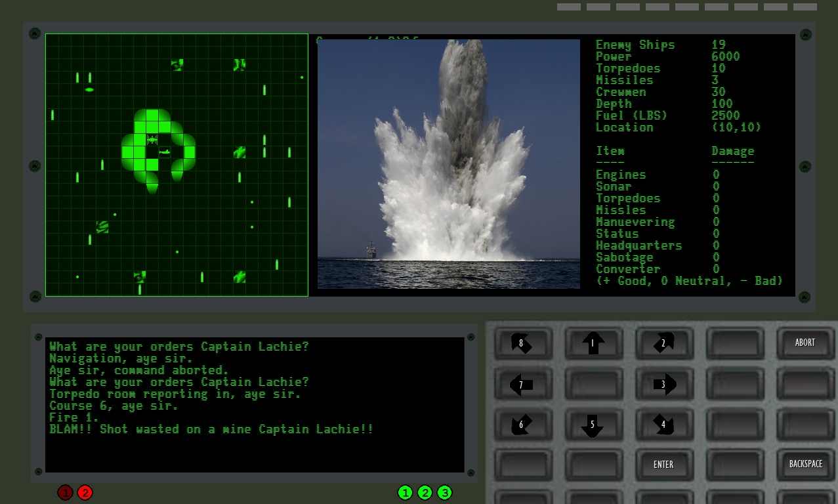Select the green number 3 indicator light
838x504 pixels.
pos(444,492)
